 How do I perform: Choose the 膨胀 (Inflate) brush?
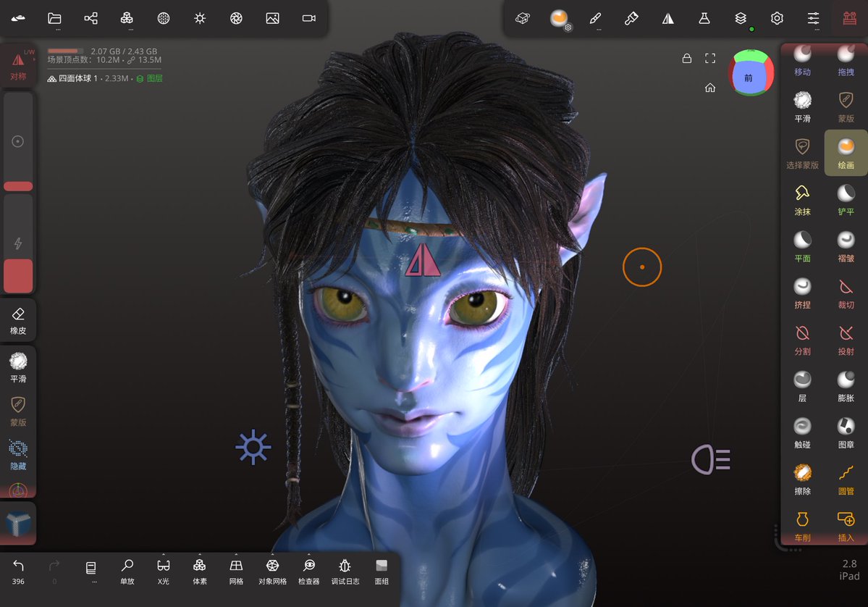point(846,386)
